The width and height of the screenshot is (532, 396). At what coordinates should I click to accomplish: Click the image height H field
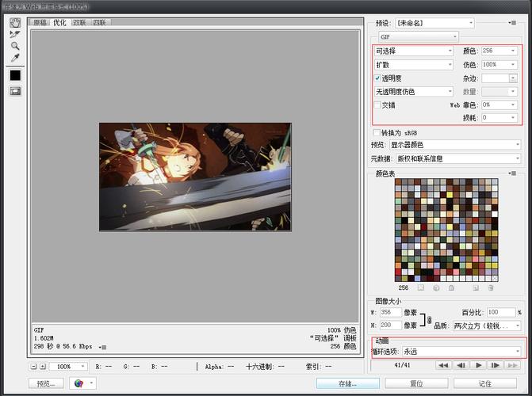391,326
